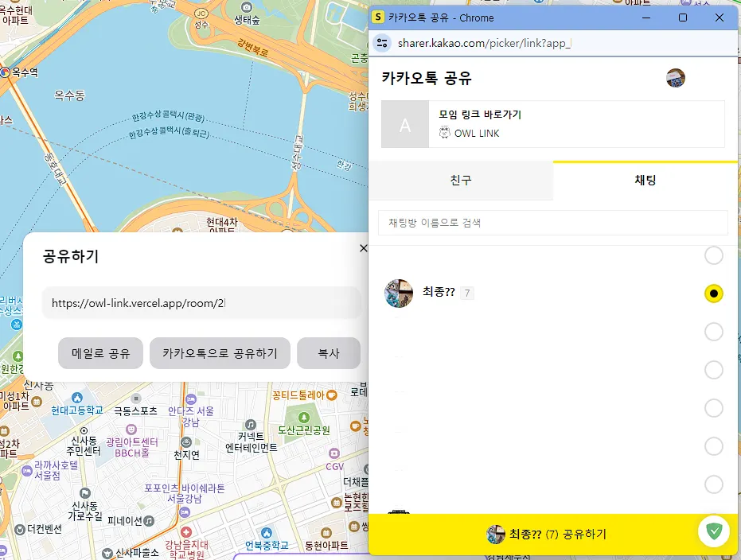Open the site information icon beside sharer.kakao.com
This screenshot has width=741, height=560.
click(x=382, y=43)
